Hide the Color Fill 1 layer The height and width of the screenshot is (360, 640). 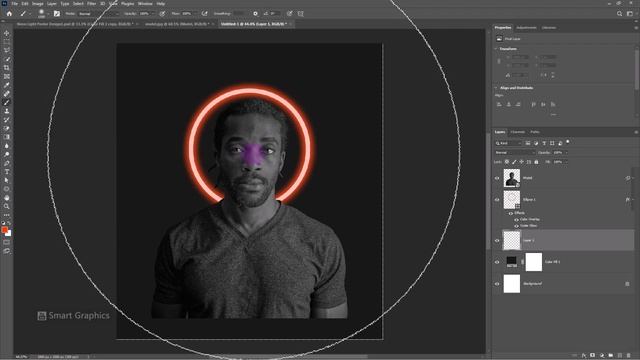click(497, 262)
